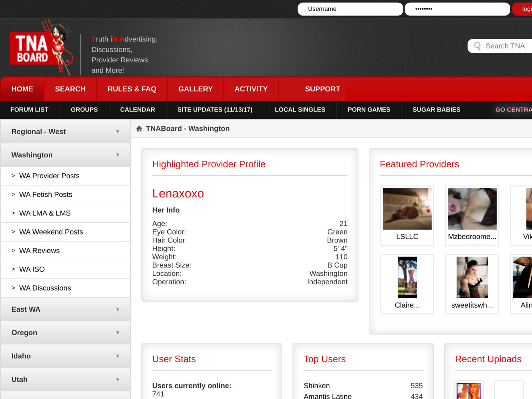The height and width of the screenshot is (399, 532).
Task: Open the first Recent Uploads thumbnail
Action: coord(468,391)
